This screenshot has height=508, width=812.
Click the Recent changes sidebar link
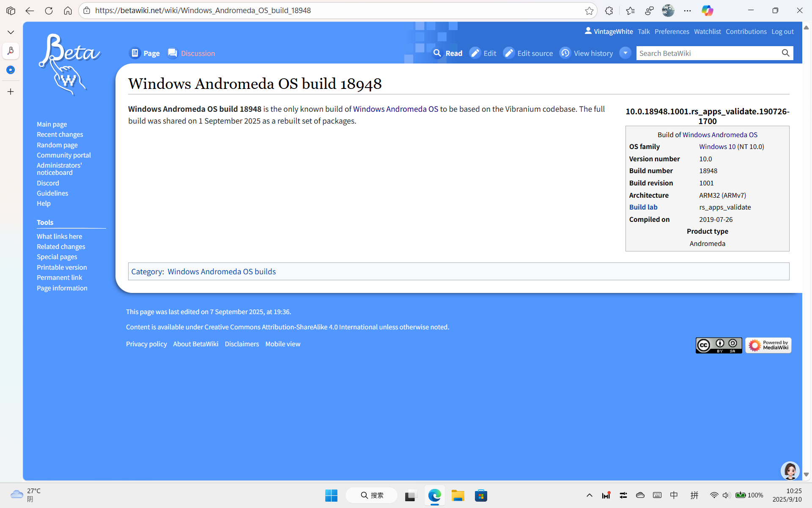pyautogui.click(x=60, y=135)
